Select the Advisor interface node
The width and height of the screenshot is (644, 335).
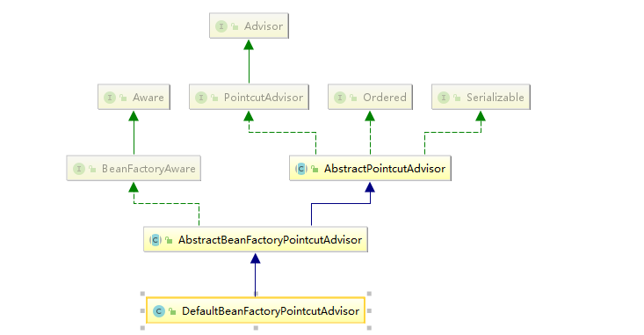[249, 25]
